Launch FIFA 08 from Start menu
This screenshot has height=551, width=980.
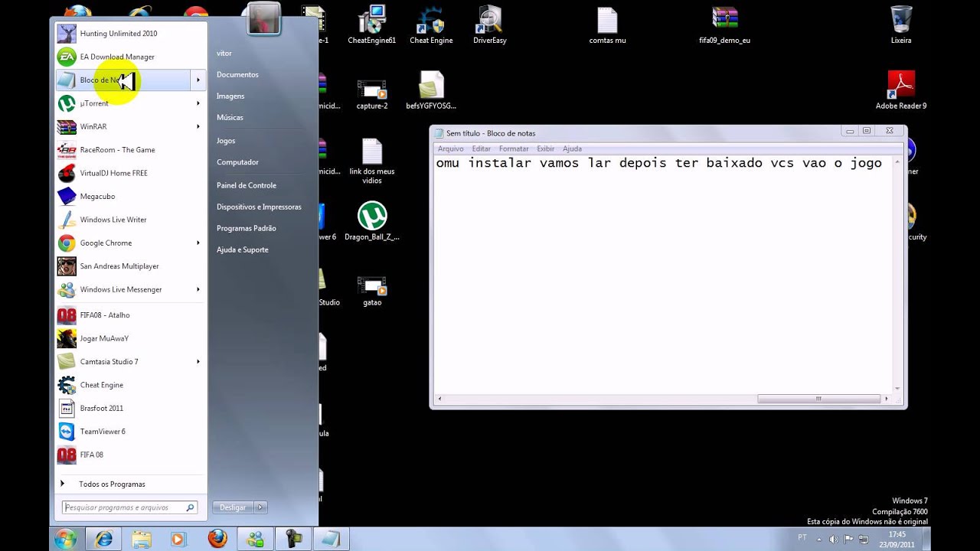tap(130, 455)
